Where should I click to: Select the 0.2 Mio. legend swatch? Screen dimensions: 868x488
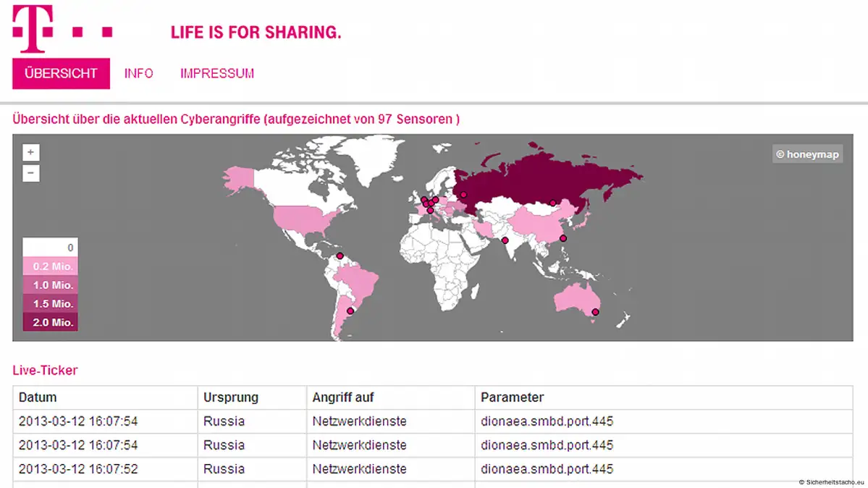[x=50, y=266]
